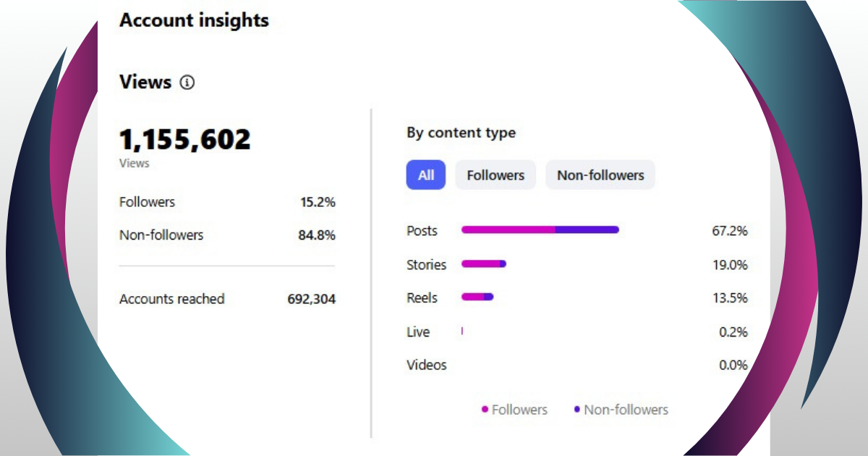The height and width of the screenshot is (456, 868).
Task: Switch to the Non-followers filter tab
Action: [600, 175]
